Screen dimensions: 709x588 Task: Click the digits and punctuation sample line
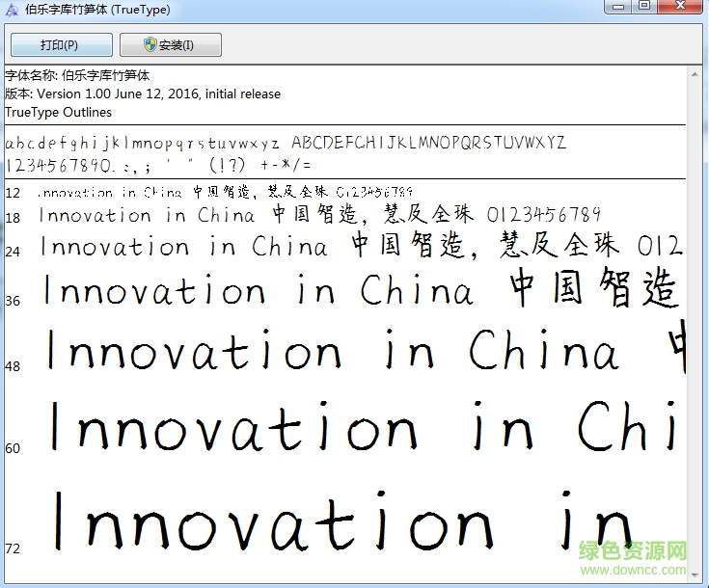coord(158,165)
